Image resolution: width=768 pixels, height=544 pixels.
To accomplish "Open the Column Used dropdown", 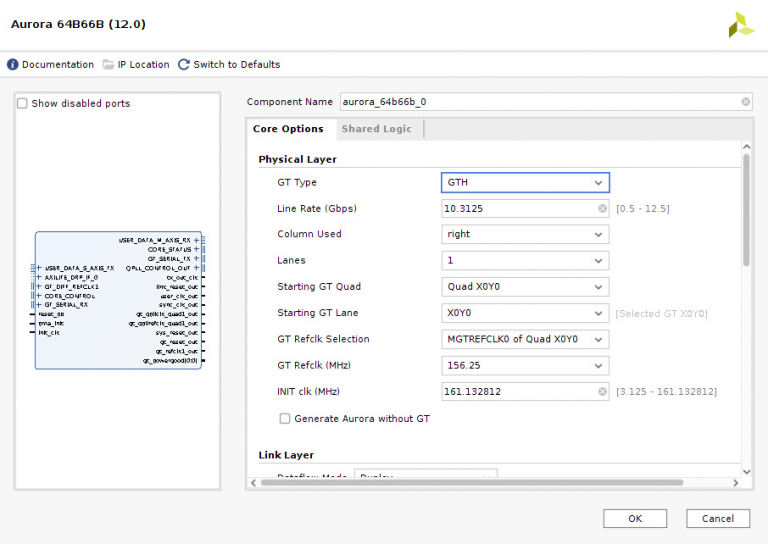I will tap(525, 235).
